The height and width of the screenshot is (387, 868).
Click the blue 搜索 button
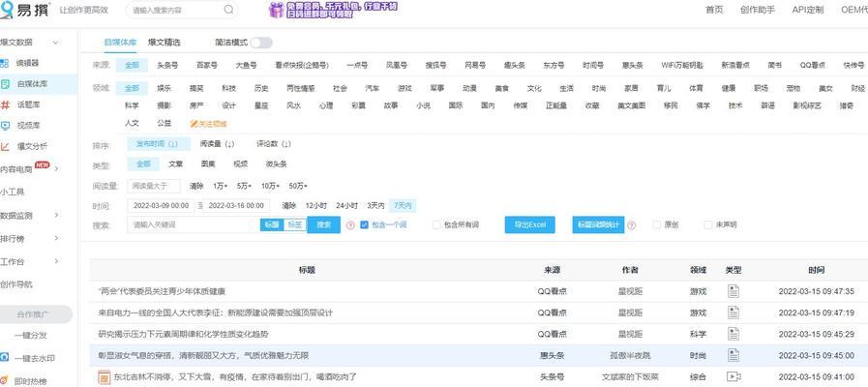coord(324,224)
